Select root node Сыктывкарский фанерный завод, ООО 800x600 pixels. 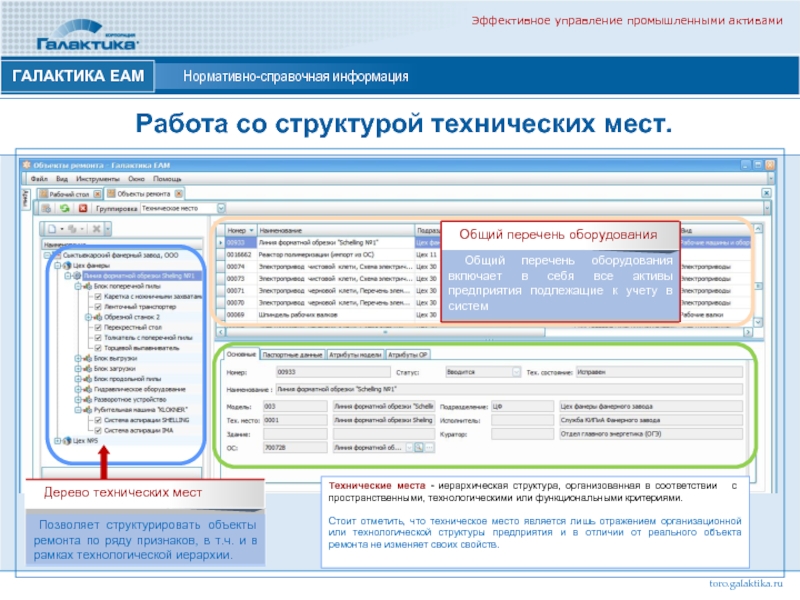121,255
